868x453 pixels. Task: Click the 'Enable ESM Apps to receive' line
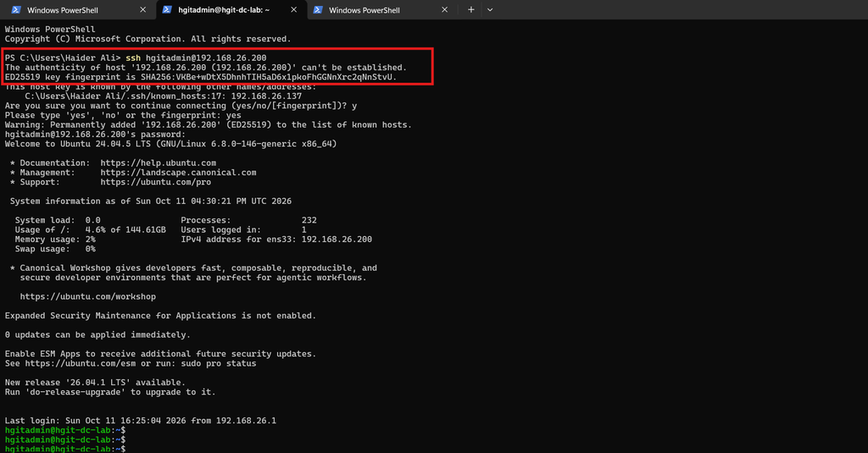(160, 354)
